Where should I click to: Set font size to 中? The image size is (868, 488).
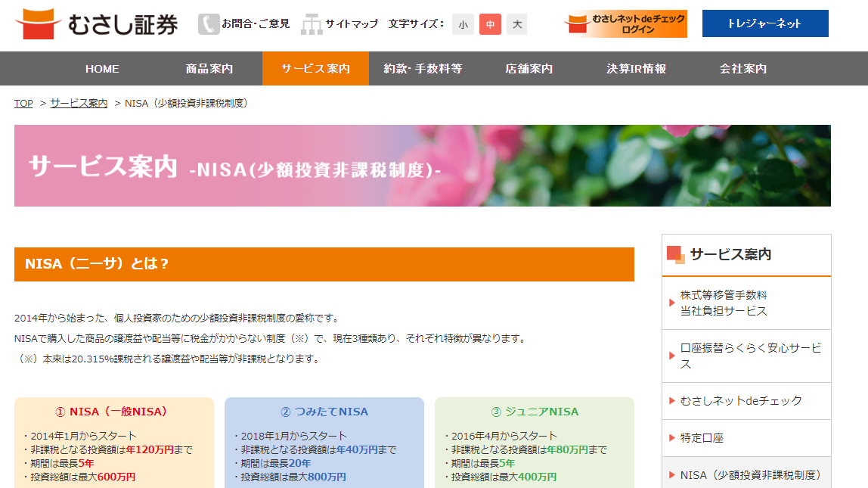(490, 24)
